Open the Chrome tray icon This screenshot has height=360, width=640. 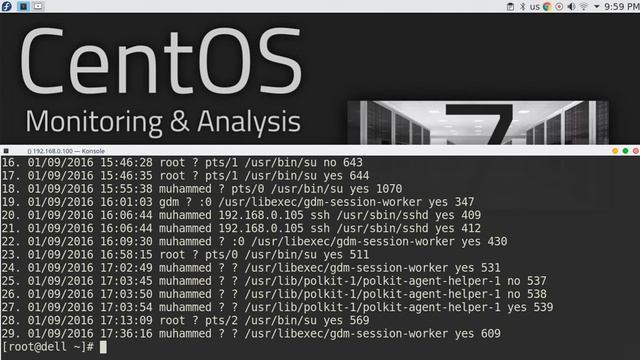(547, 7)
